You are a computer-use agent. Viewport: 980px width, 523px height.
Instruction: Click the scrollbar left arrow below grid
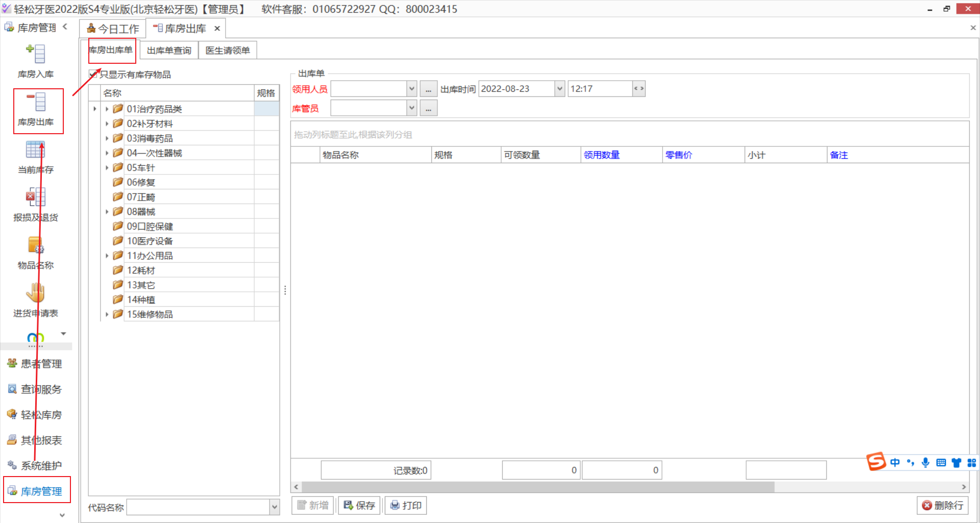[296, 487]
